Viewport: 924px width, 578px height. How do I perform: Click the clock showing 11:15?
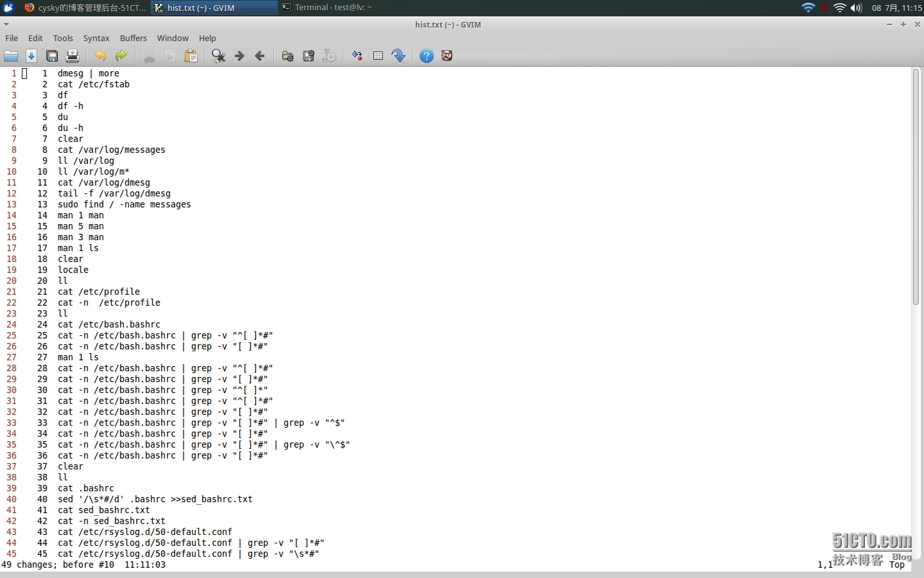click(896, 8)
